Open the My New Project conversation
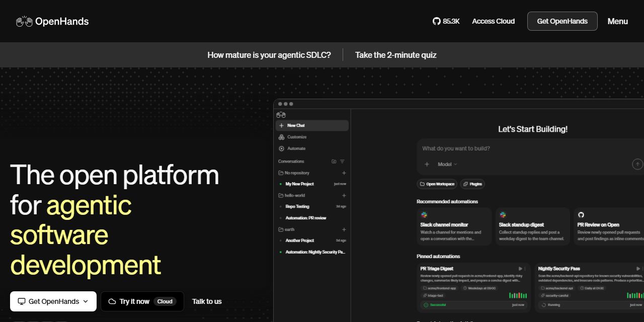The image size is (644, 322). coord(312,184)
